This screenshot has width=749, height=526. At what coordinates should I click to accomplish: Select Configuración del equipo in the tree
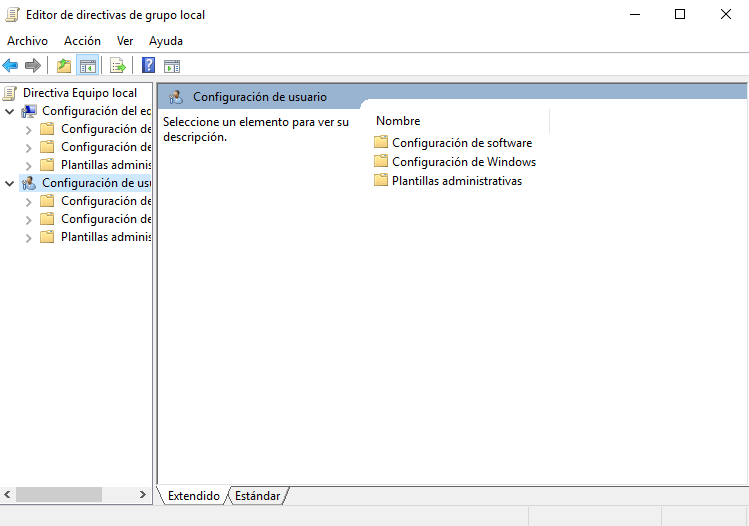point(96,111)
